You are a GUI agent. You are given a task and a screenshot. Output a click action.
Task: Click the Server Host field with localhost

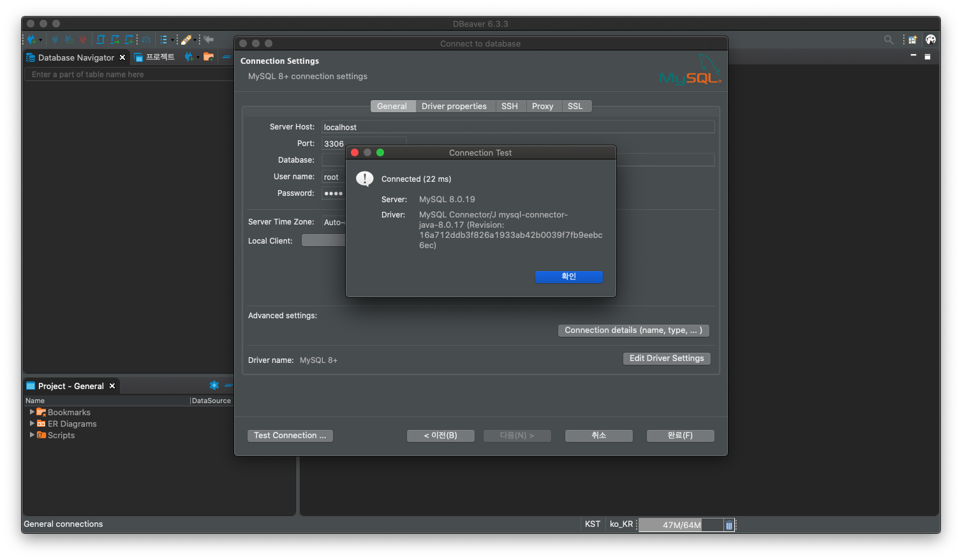(x=518, y=127)
